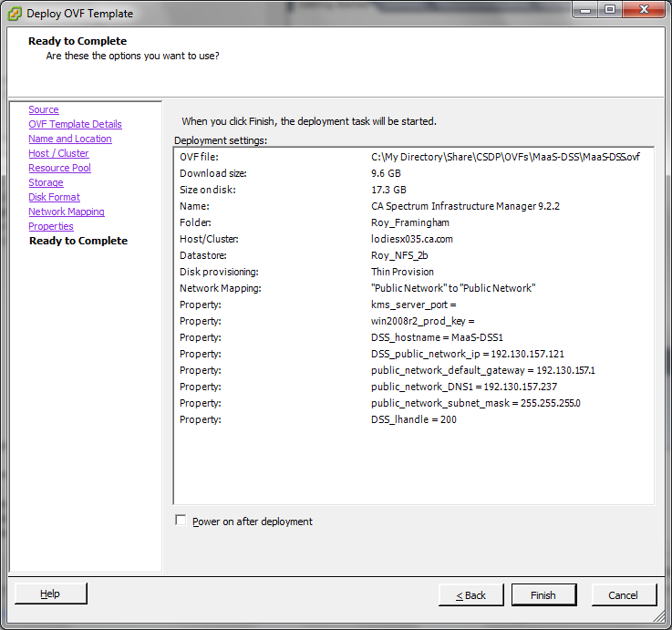Click the Disk provisioning label
This screenshot has height=630, width=672.
(219, 272)
